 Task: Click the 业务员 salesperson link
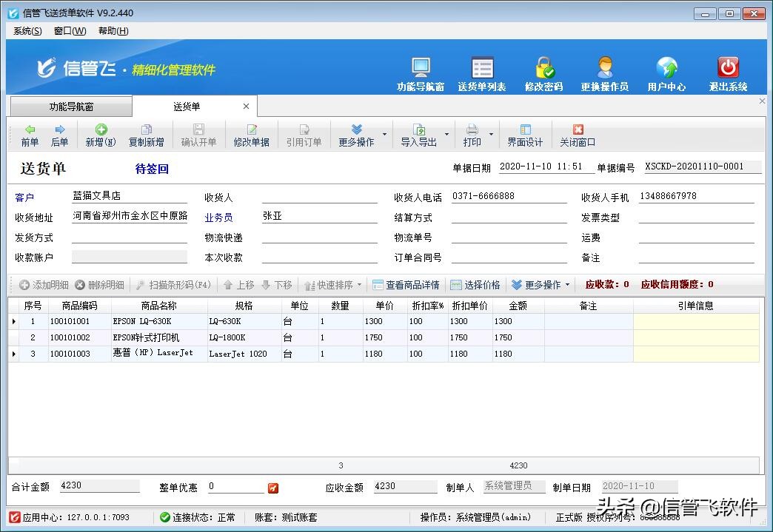[218, 218]
